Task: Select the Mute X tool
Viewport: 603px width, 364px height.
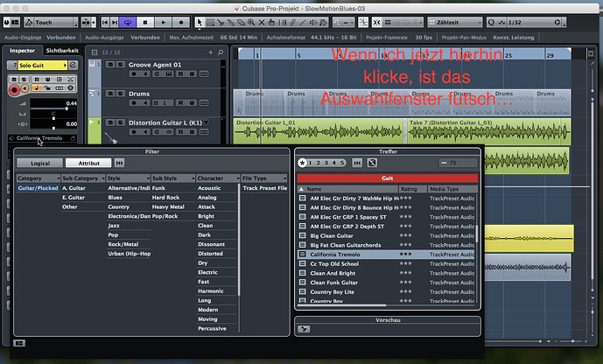Action: pos(262,22)
